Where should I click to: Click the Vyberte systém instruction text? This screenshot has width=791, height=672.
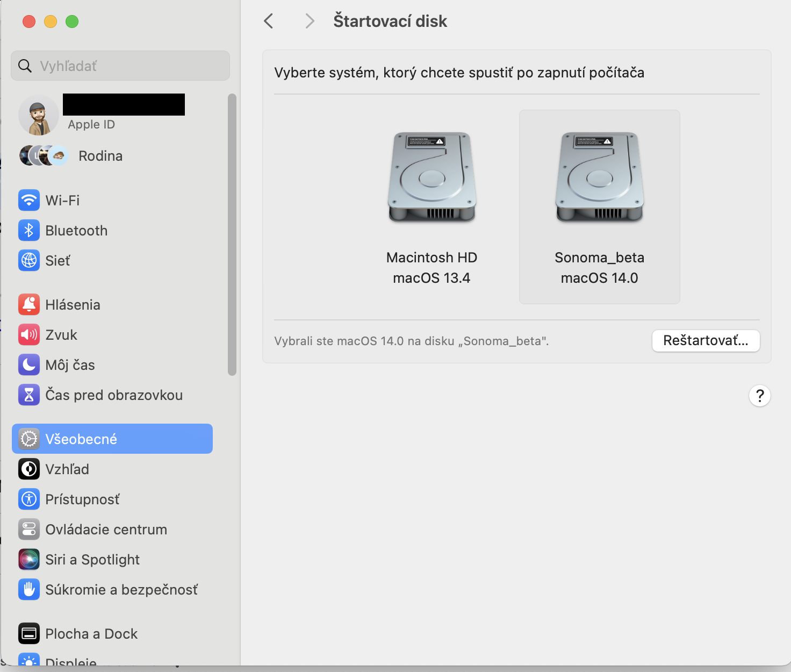[459, 73]
